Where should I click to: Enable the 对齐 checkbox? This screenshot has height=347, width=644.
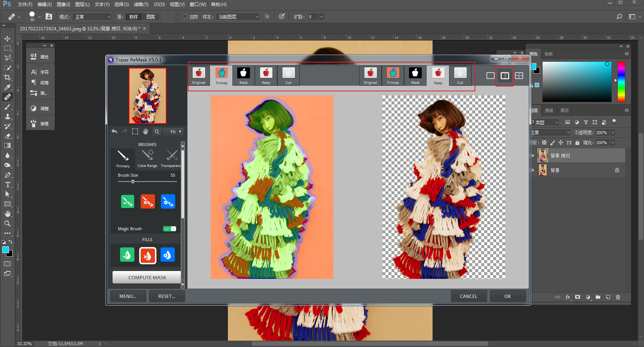tap(184, 16)
